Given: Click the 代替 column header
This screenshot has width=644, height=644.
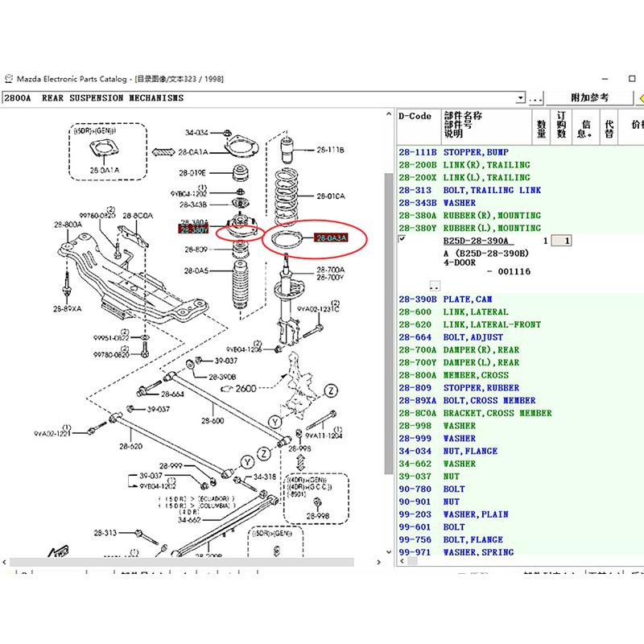Looking at the screenshot, I should click(x=609, y=126).
